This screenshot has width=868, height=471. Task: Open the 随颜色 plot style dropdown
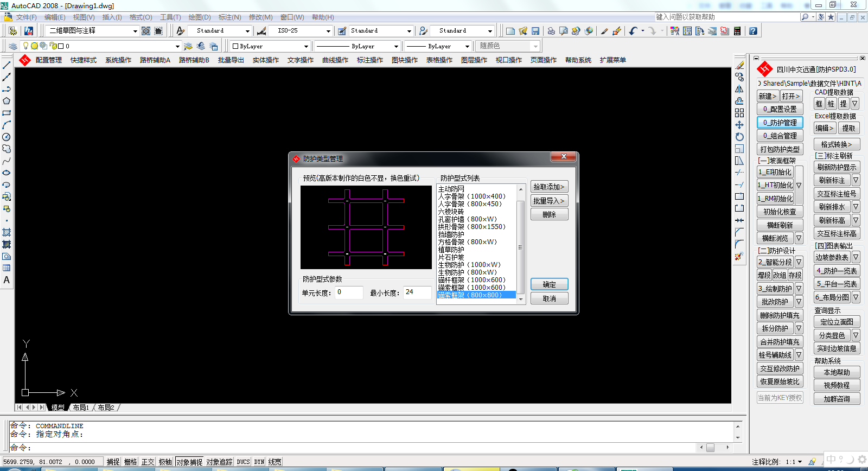(x=507, y=46)
